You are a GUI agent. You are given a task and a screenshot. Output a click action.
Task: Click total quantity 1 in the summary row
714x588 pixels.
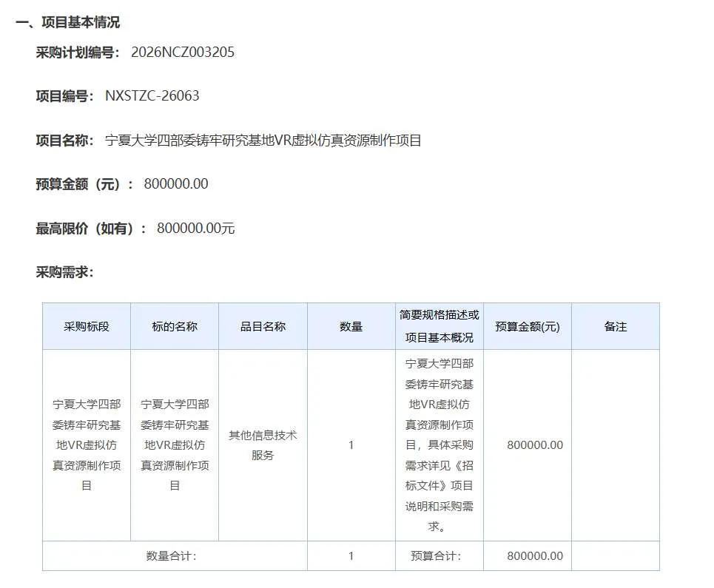pyautogui.click(x=351, y=555)
